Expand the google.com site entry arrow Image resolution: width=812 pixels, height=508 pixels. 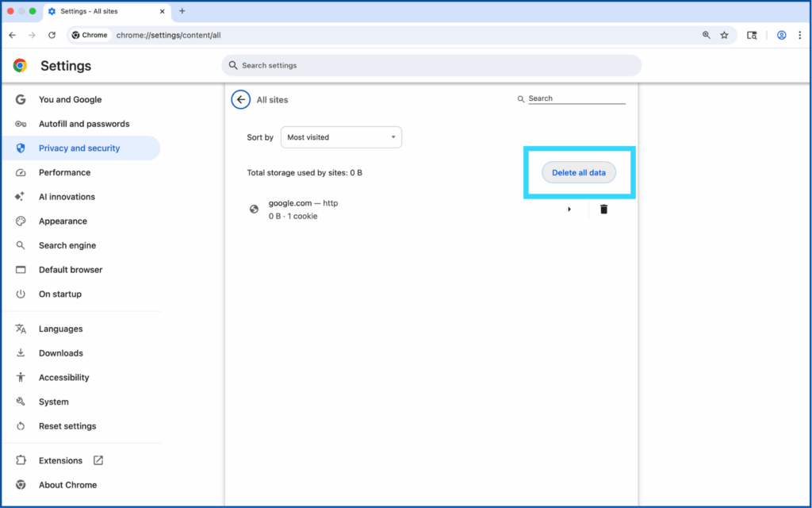pos(569,210)
